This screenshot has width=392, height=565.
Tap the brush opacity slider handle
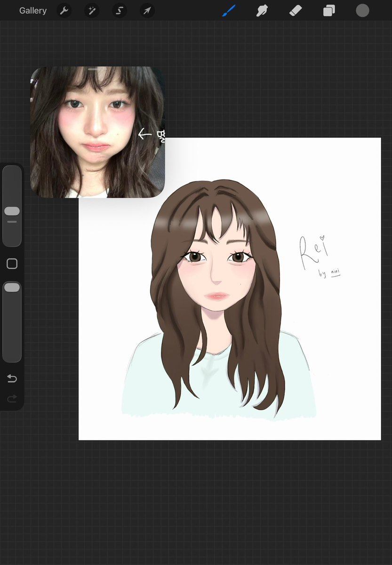pyautogui.click(x=12, y=287)
